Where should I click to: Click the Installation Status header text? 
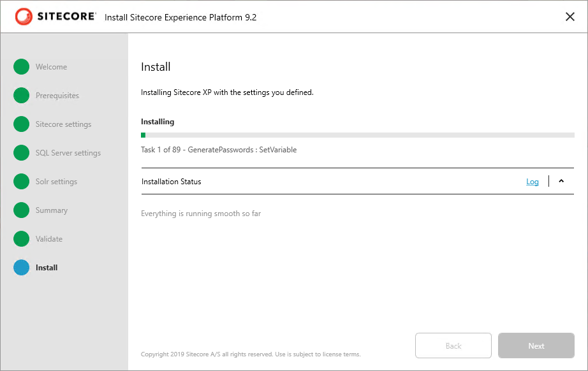point(172,182)
